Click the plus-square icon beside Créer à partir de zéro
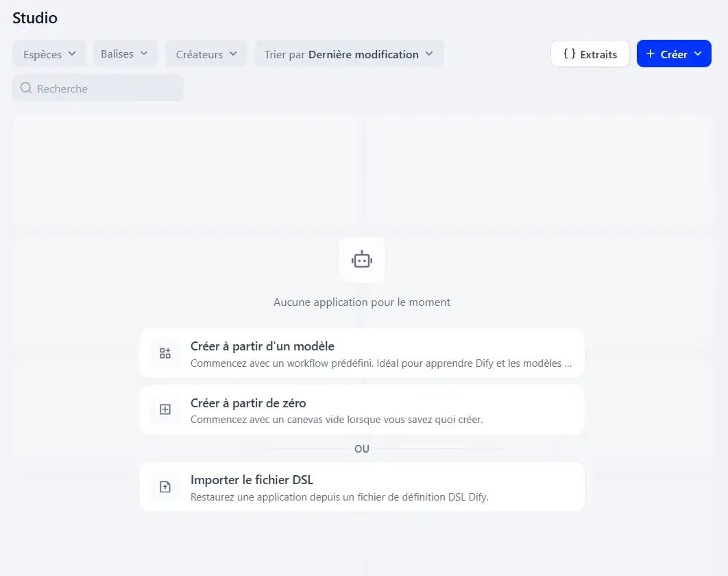Image resolution: width=728 pixels, height=576 pixels. (x=165, y=409)
